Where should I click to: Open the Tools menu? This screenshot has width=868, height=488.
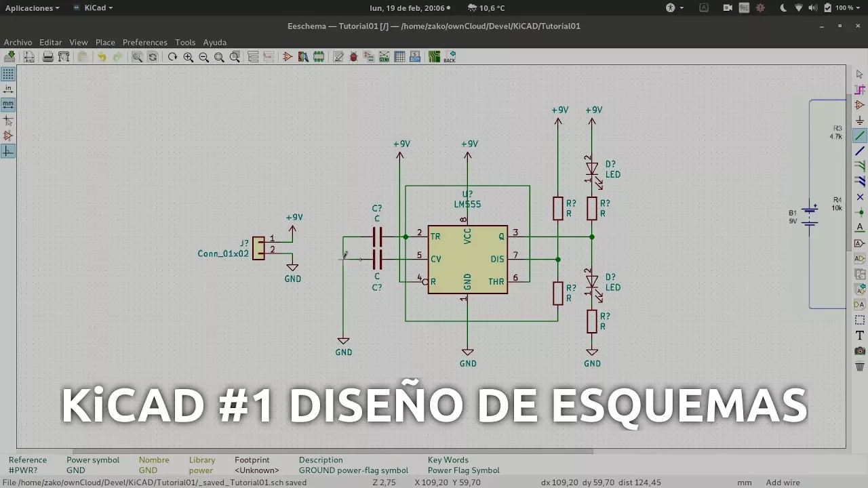coord(185,42)
